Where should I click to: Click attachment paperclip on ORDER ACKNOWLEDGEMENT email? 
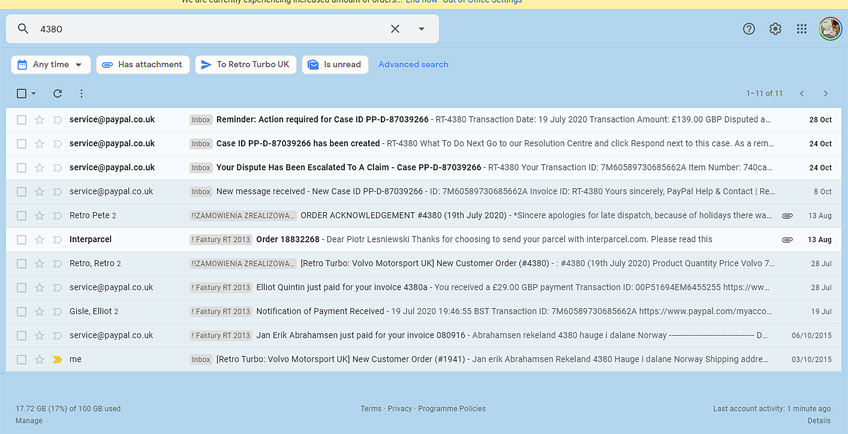pyautogui.click(x=787, y=216)
